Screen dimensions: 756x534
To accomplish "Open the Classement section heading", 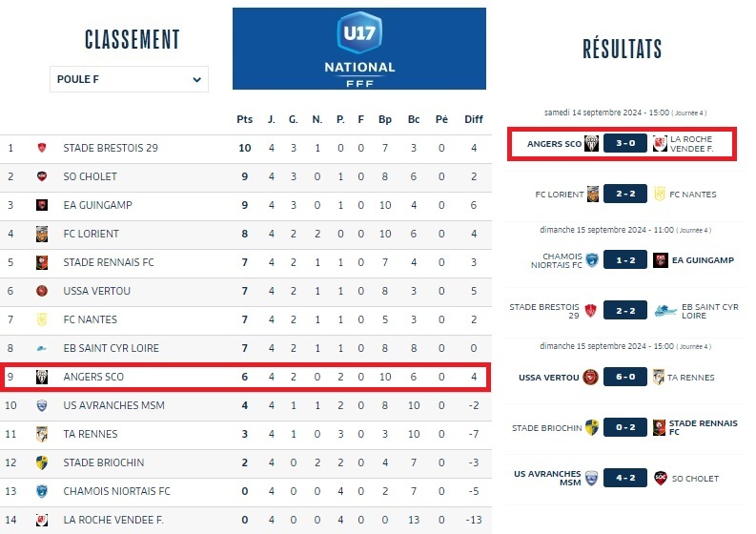I will 132,39.
